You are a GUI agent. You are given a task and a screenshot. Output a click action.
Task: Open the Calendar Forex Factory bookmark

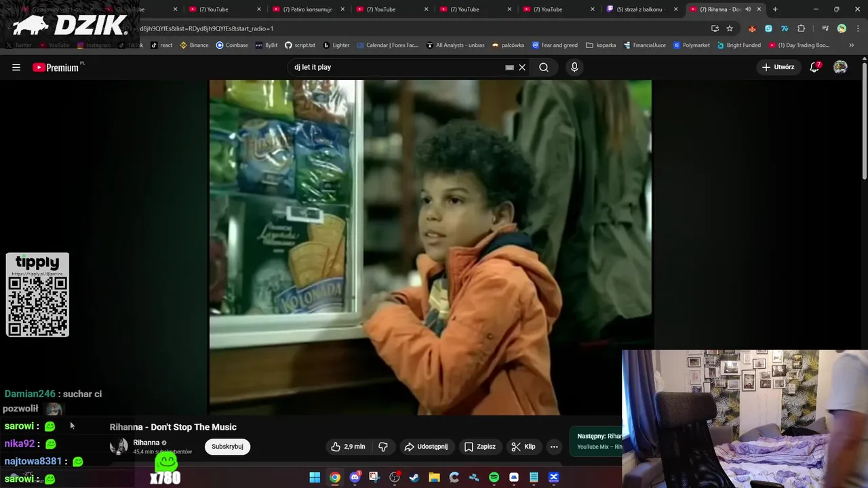pos(387,45)
